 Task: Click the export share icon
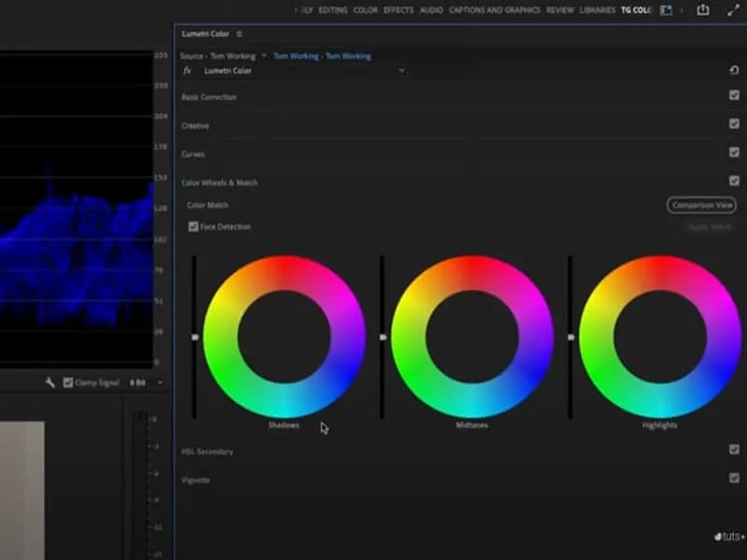point(703,10)
